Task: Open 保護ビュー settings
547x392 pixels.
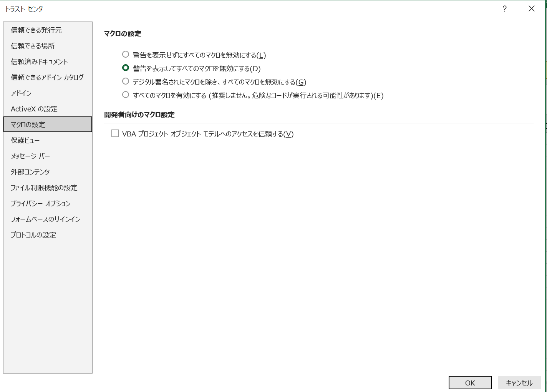Action: (25, 140)
